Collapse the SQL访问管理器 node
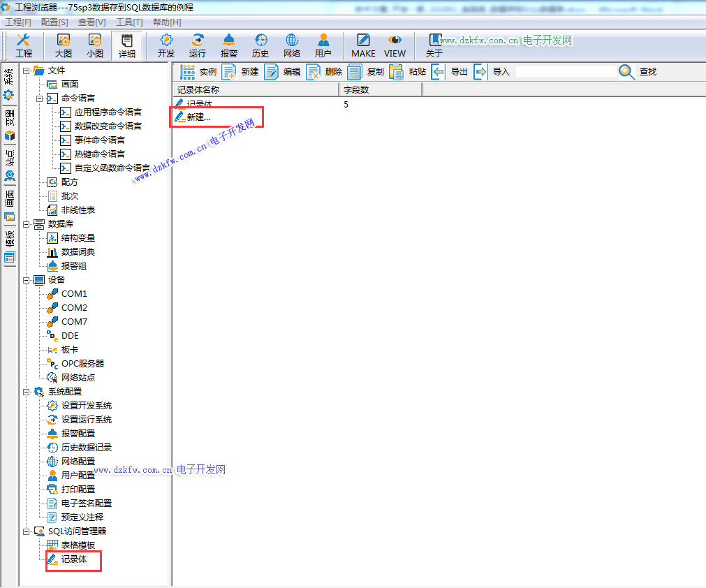The image size is (706, 588). pyautogui.click(x=27, y=531)
